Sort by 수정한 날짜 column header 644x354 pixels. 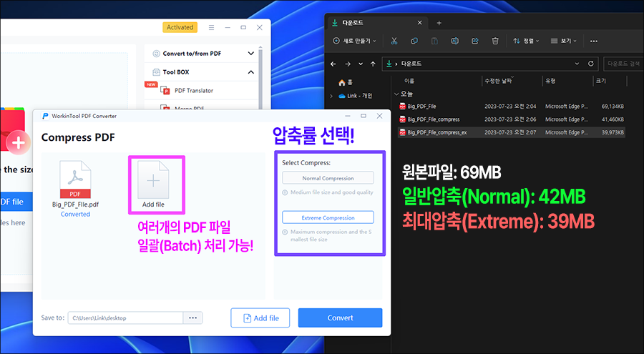(498, 81)
